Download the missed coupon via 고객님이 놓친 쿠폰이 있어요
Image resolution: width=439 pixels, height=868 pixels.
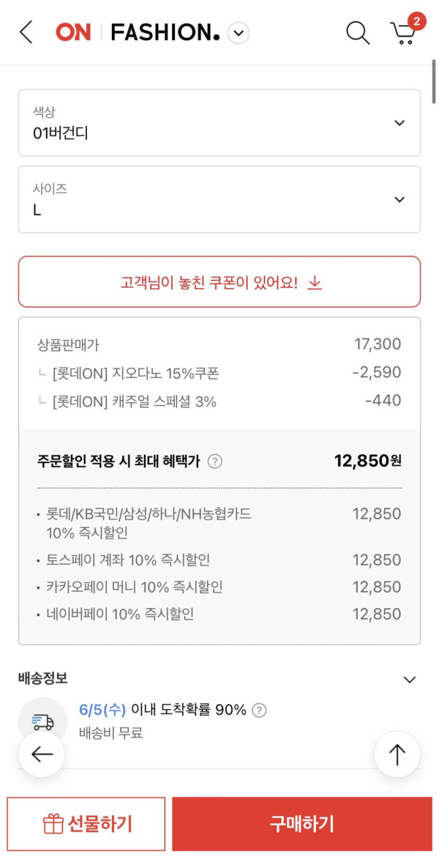pyautogui.click(x=219, y=282)
